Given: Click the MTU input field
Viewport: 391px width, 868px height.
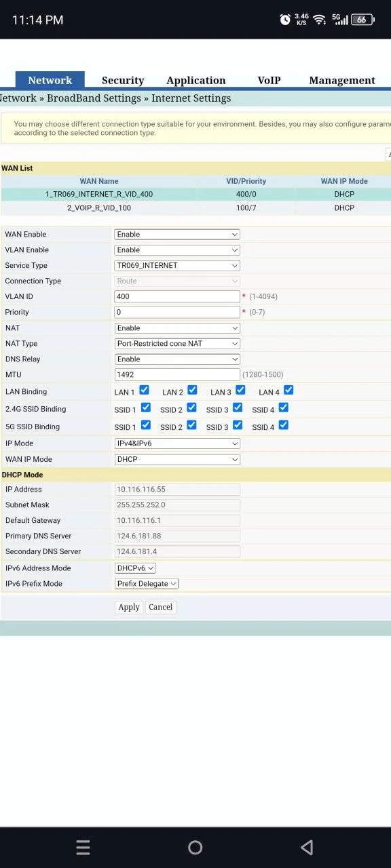Looking at the screenshot, I should [x=177, y=375].
